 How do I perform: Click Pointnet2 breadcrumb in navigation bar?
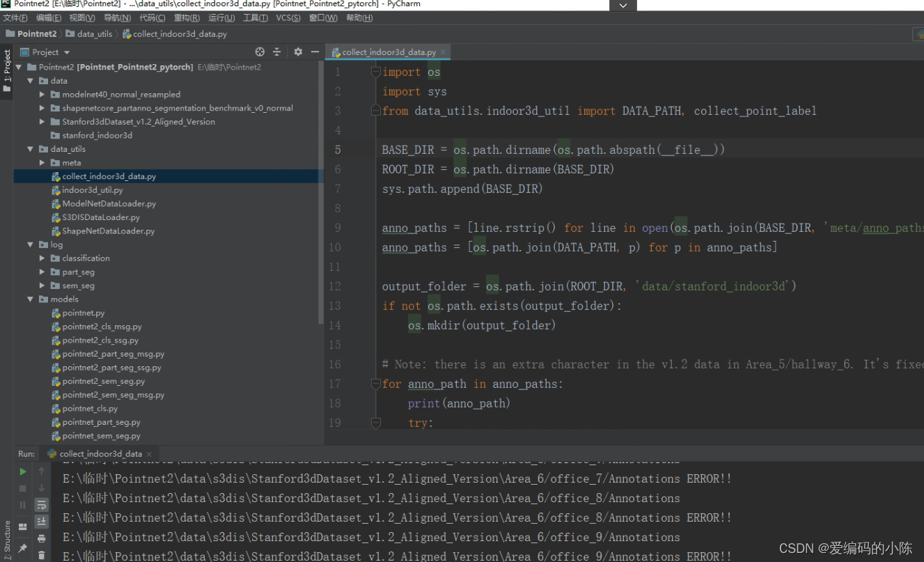31,33
